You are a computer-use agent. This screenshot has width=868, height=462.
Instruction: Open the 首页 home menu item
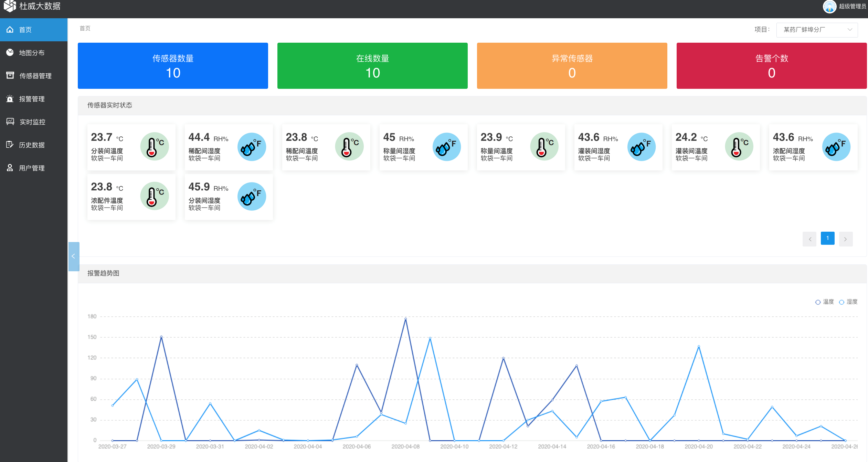34,30
